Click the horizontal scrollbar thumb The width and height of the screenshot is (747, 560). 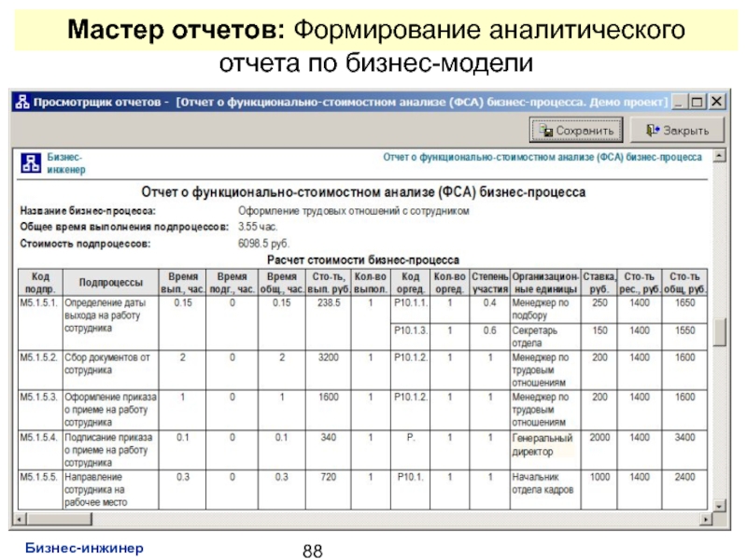59,519
